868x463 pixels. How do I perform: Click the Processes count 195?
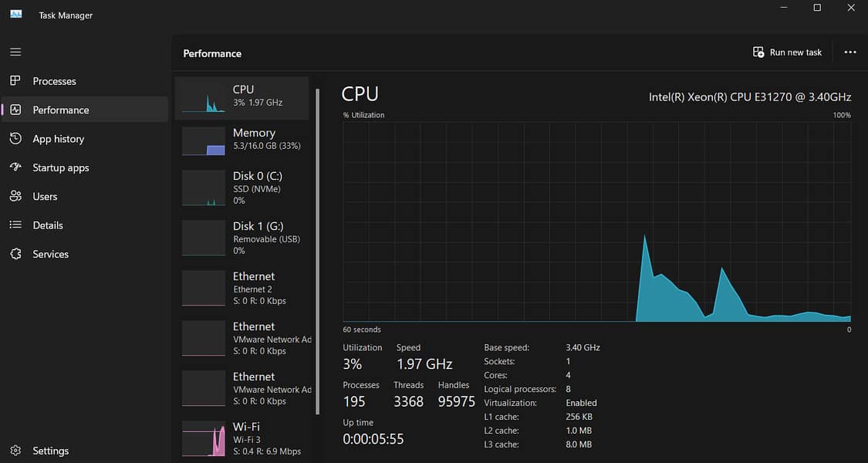354,401
